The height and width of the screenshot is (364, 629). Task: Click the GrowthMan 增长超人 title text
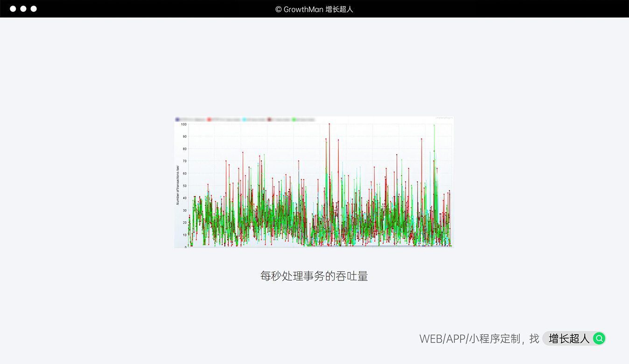click(314, 9)
